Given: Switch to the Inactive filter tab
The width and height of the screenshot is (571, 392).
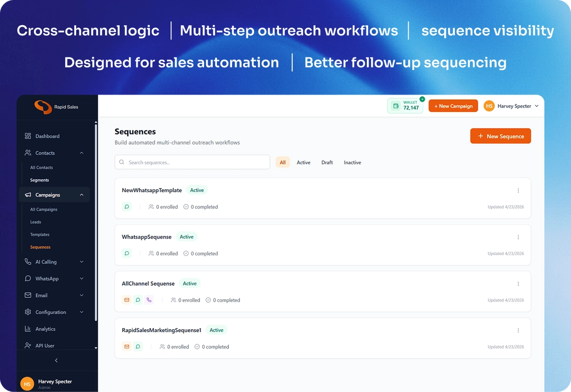Looking at the screenshot, I should pyautogui.click(x=353, y=162).
